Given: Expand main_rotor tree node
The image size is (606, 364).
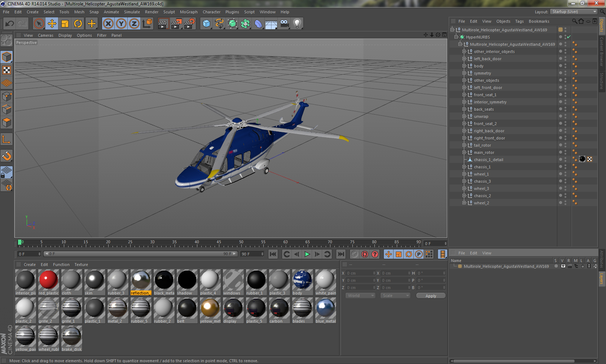Looking at the screenshot, I should click(x=464, y=152).
